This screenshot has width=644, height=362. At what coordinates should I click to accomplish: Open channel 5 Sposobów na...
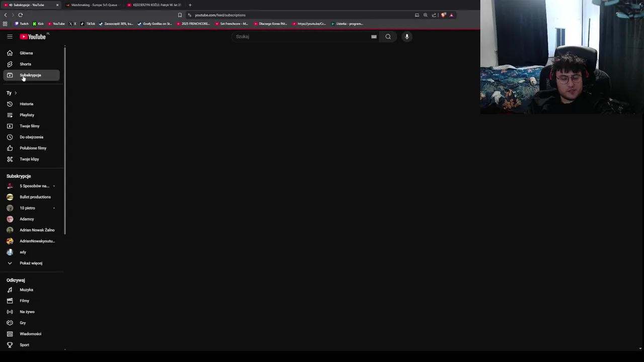pos(31,186)
